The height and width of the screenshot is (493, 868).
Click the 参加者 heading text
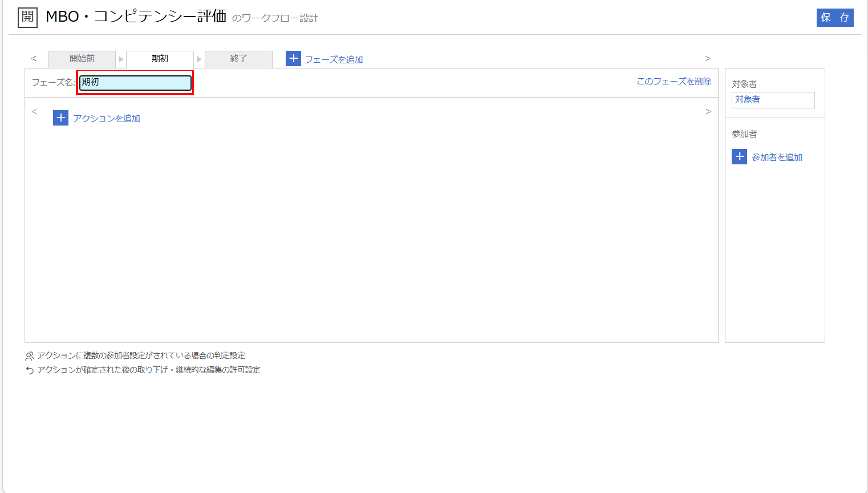744,134
